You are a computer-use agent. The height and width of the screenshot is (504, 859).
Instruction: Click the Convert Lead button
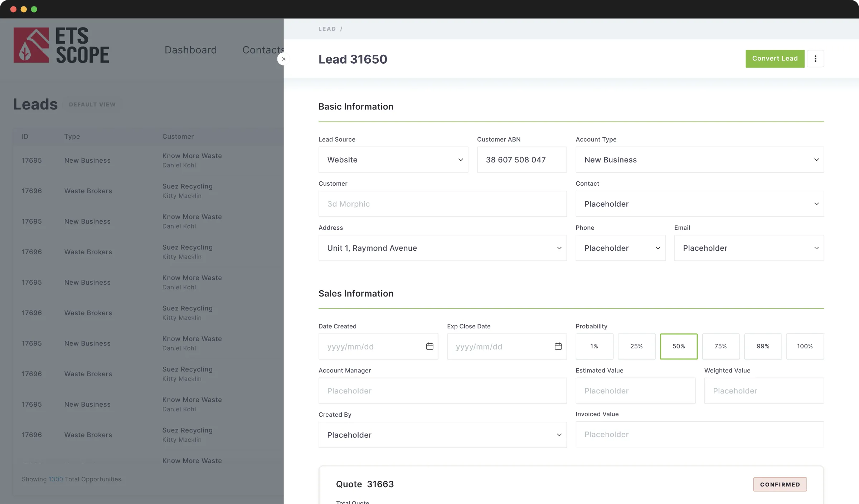pos(775,58)
